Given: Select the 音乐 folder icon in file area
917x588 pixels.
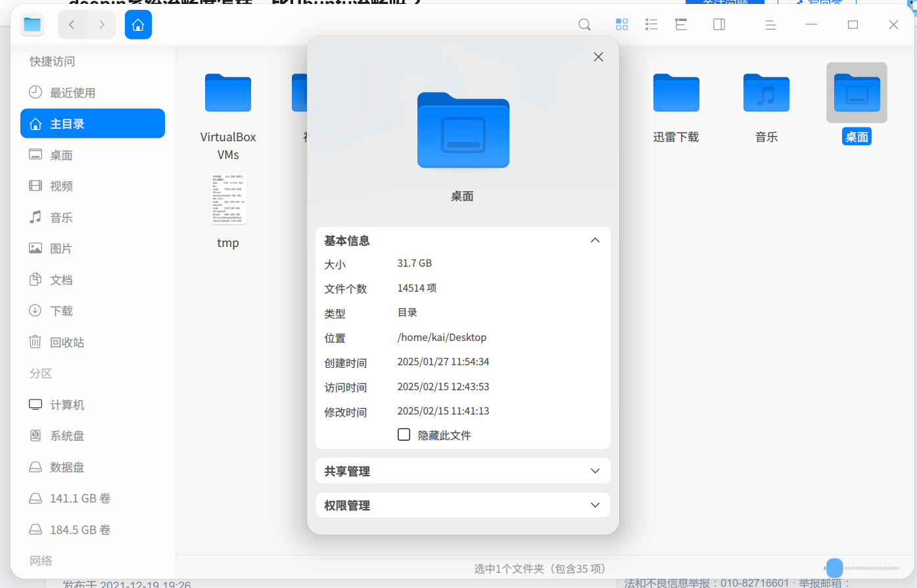Looking at the screenshot, I should pyautogui.click(x=766, y=93).
